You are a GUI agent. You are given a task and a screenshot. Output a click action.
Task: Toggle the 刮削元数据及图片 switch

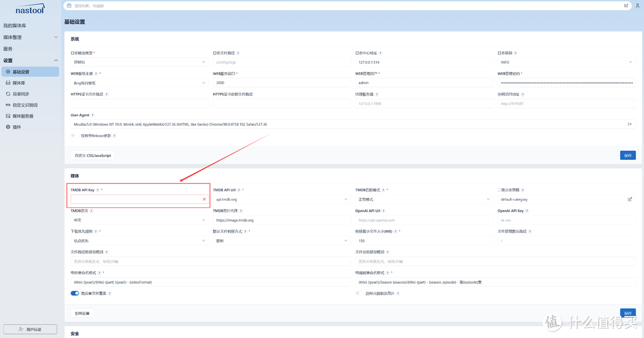pos(359,293)
